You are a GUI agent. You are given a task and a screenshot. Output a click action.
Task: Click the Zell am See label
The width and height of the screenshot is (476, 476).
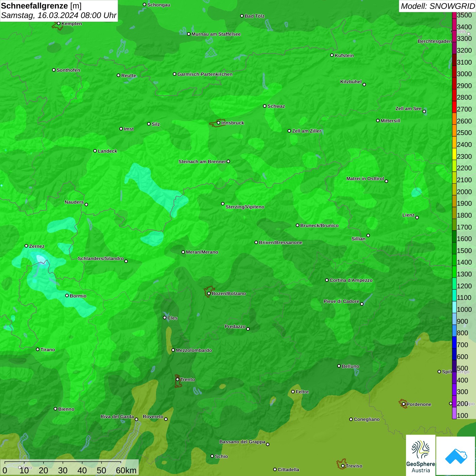coord(408,108)
